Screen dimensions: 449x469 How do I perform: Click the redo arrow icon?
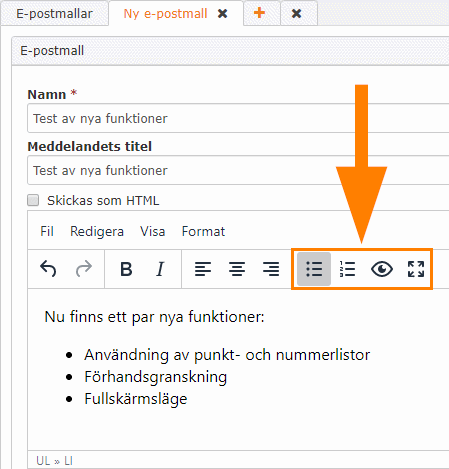tap(83, 269)
